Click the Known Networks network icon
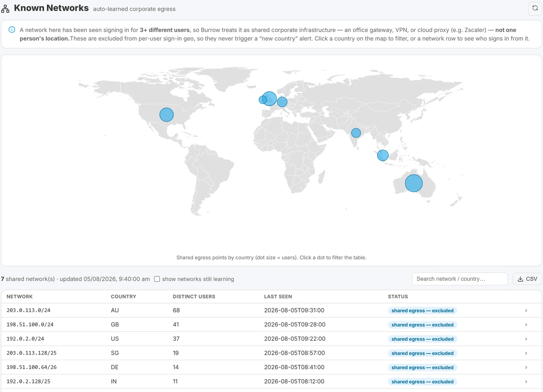543x392 pixels. [5, 8]
